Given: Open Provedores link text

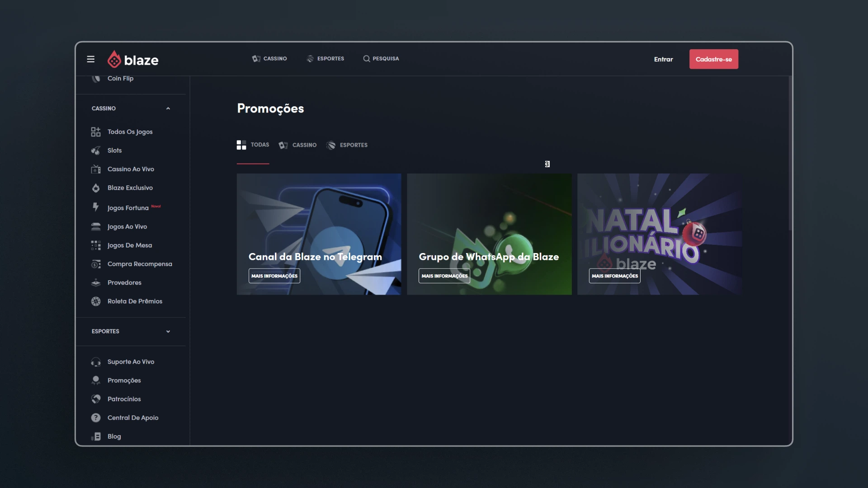Looking at the screenshot, I should (124, 283).
